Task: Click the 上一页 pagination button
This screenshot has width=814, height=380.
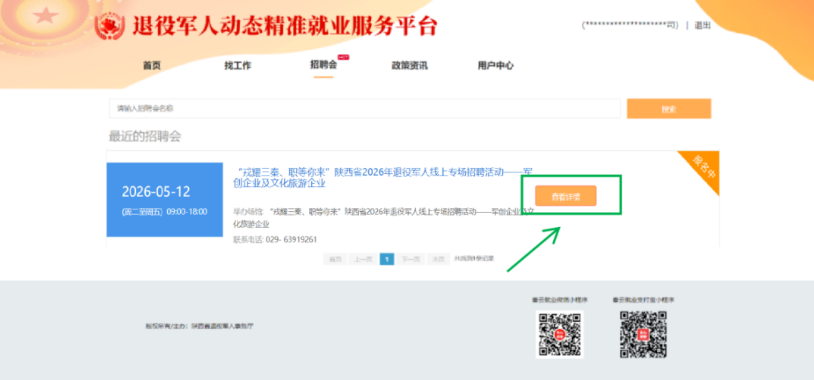Action: click(363, 259)
